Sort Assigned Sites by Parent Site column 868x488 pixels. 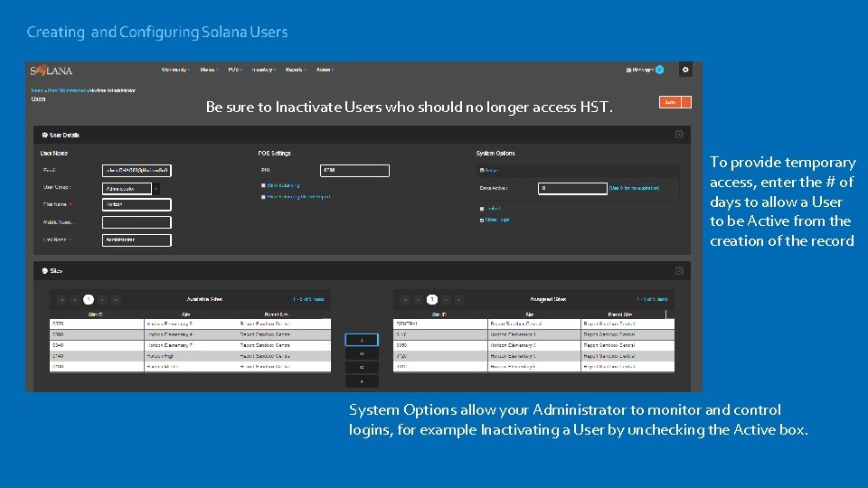(x=620, y=314)
